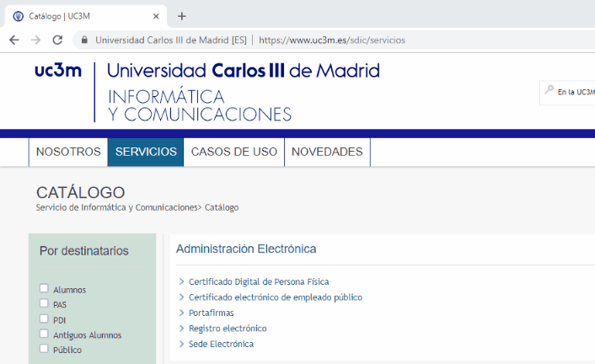Click the 'INFORMÁTICA Y COMUNICACIONES' header title
Screen dimensions: 595x364
tap(200, 106)
